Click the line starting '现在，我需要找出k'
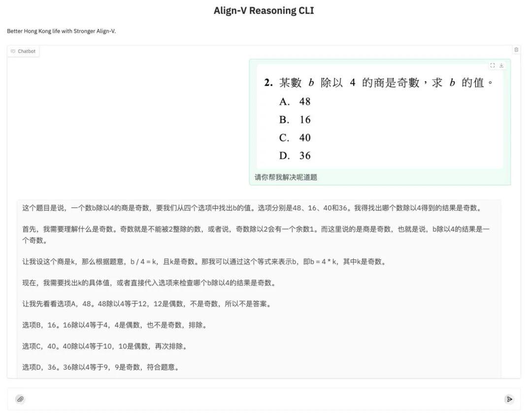Screen dimensions: 532x416 point(149,282)
